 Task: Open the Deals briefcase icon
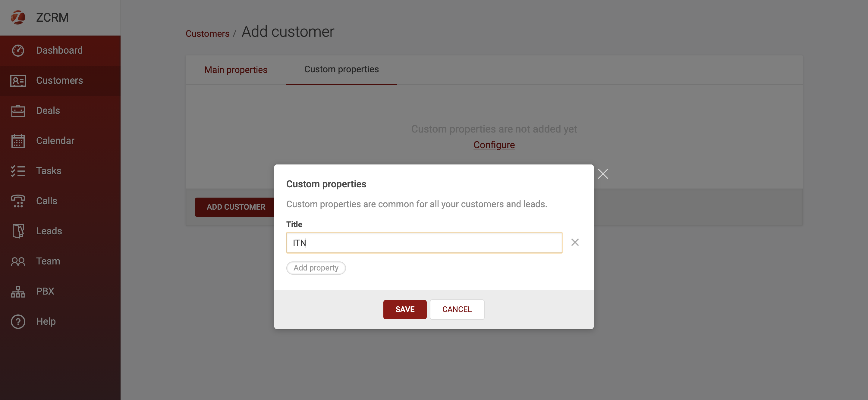pos(18,111)
